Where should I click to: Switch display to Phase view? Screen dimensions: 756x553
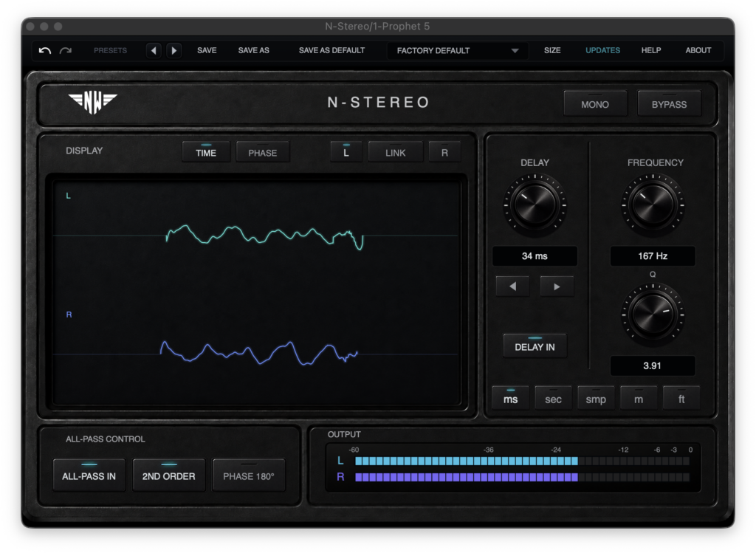(263, 152)
